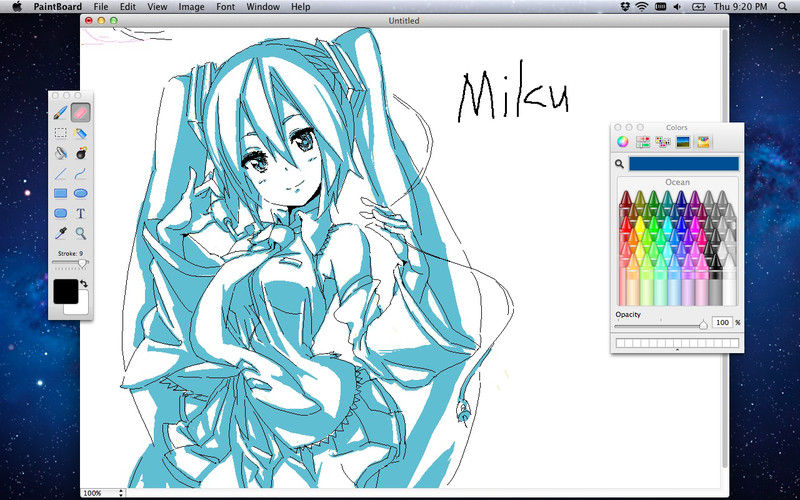Open the Color Sliders picker tab
The height and width of the screenshot is (500, 800).
[x=643, y=142]
